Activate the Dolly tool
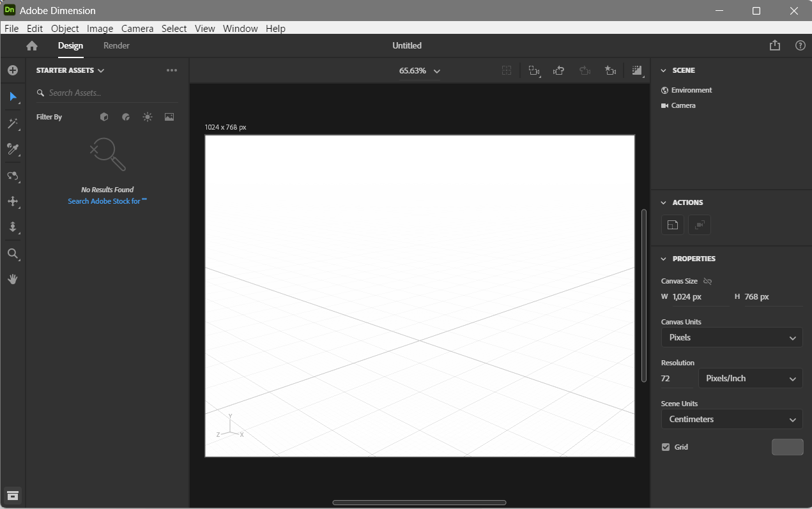 coord(13,227)
